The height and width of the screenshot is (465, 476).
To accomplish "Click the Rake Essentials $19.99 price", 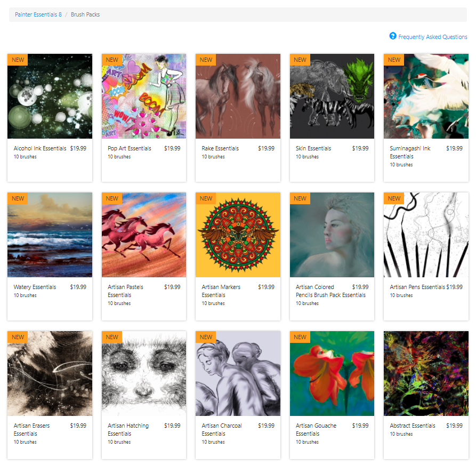I will click(266, 149).
